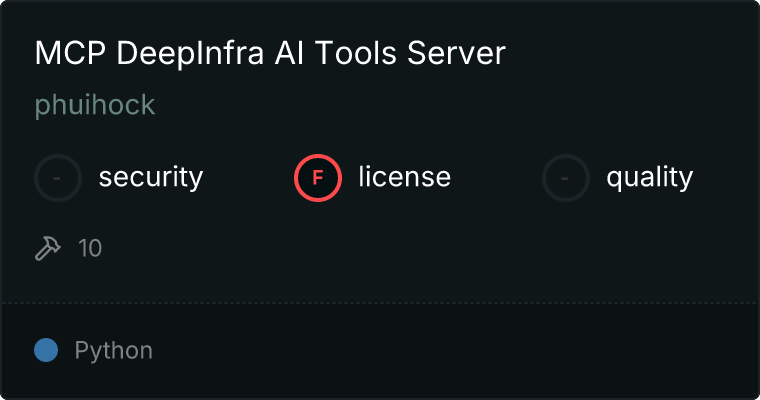
Task: Open the phuihock author profile
Action: click(x=95, y=105)
